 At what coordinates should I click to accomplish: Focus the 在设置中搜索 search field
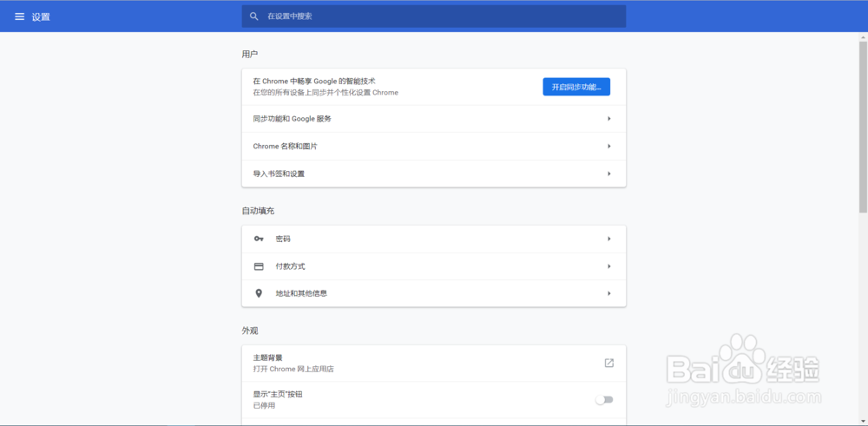pos(434,16)
